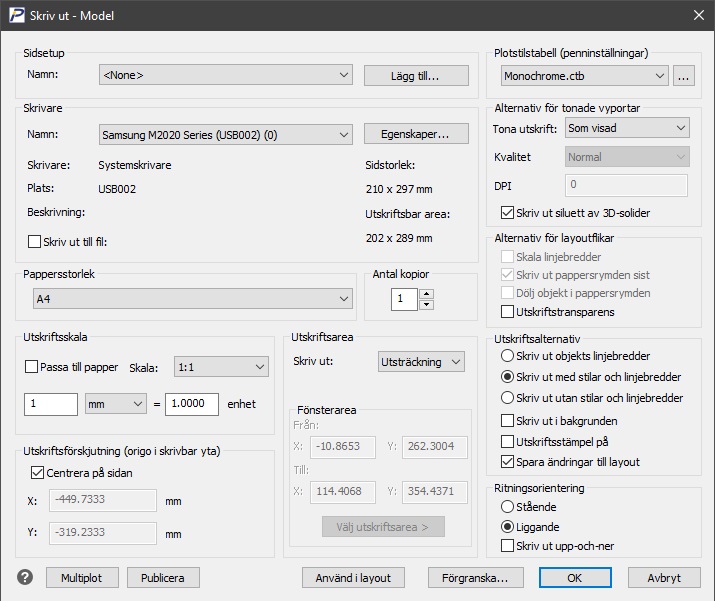Open the Sidsetup Namn dropdown
The width and height of the screenshot is (715, 601).
click(x=226, y=75)
